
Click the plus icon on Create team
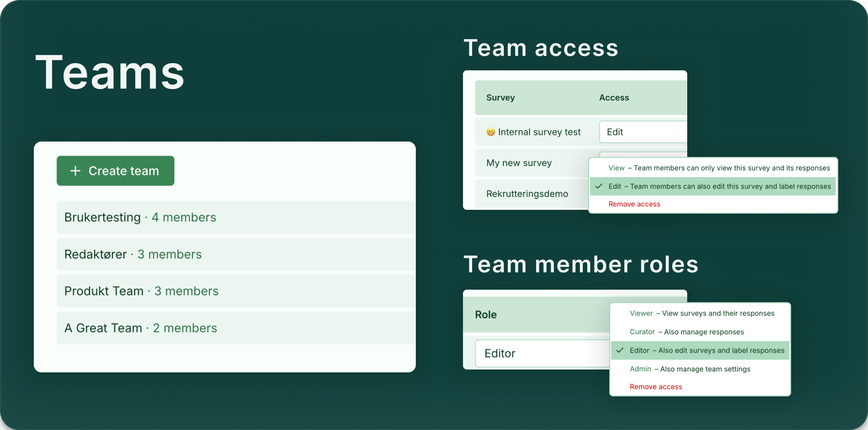pos(75,171)
